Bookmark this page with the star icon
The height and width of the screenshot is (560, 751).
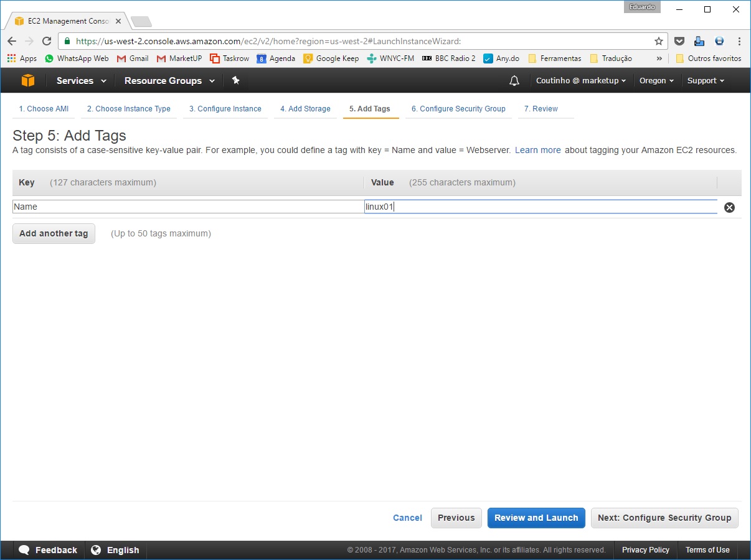[658, 41]
